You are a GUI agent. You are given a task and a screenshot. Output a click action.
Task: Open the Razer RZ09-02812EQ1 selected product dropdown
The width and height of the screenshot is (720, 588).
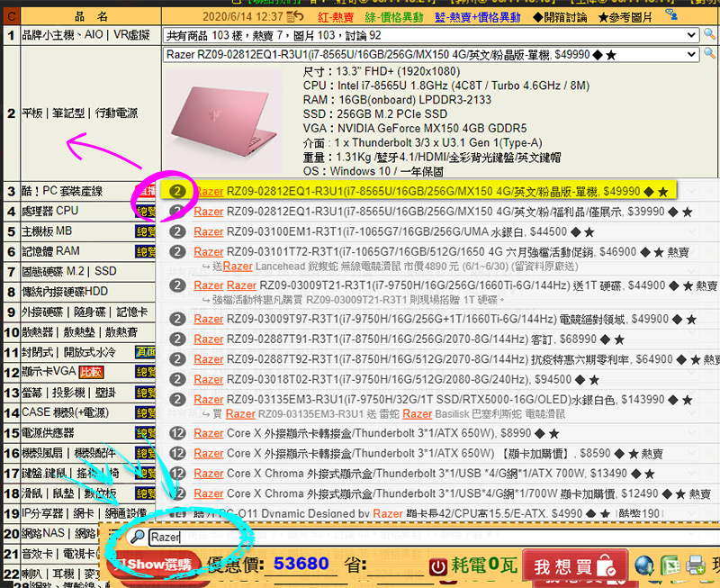click(430, 55)
